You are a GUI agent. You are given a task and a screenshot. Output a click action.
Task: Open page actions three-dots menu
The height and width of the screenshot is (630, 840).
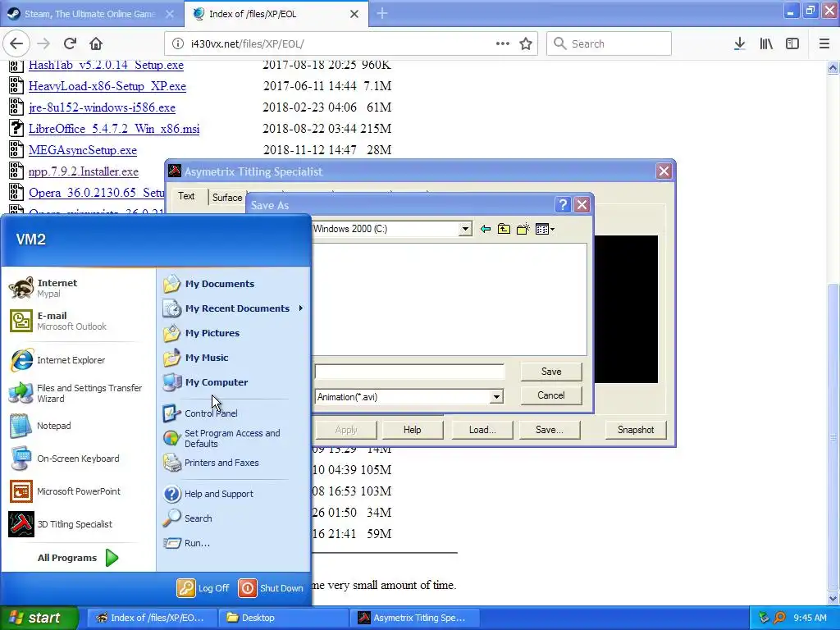point(503,43)
